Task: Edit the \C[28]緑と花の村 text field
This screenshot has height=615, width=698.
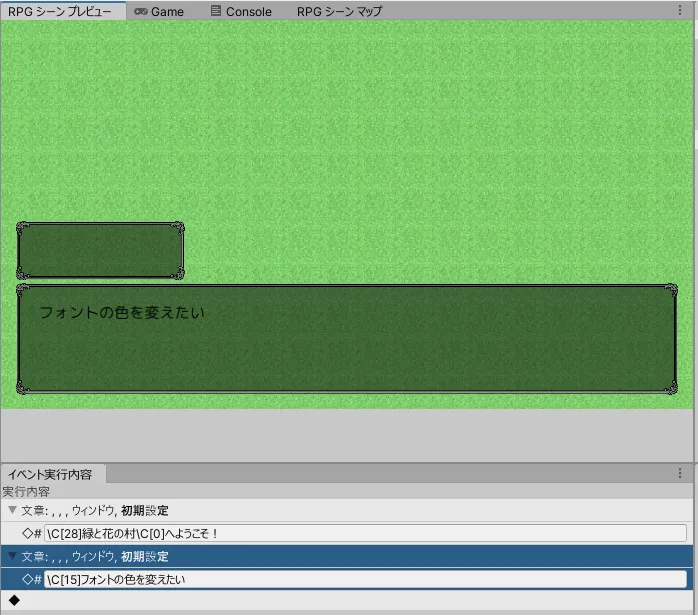Action: 365,533
